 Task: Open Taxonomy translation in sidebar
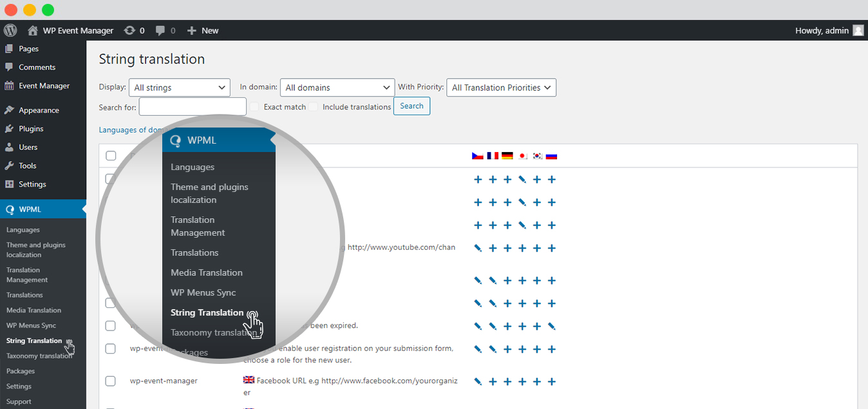click(39, 356)
